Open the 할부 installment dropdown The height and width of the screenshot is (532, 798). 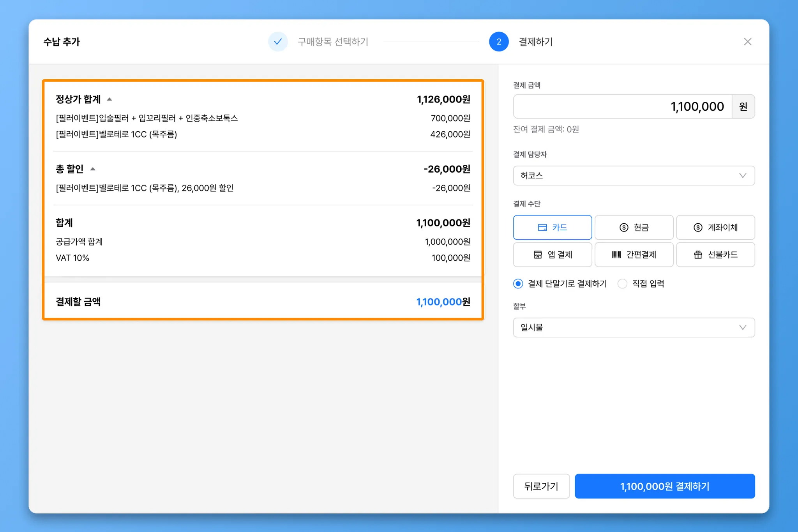tap(634, 327)
